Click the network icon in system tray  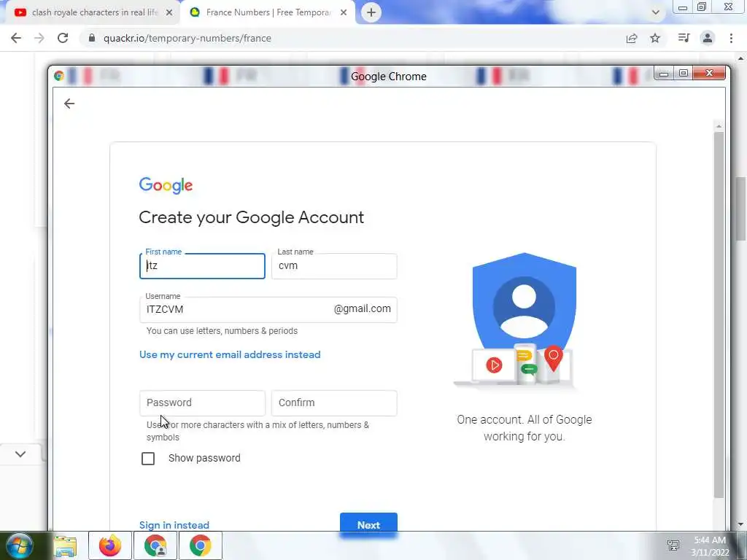pos(673,545)
